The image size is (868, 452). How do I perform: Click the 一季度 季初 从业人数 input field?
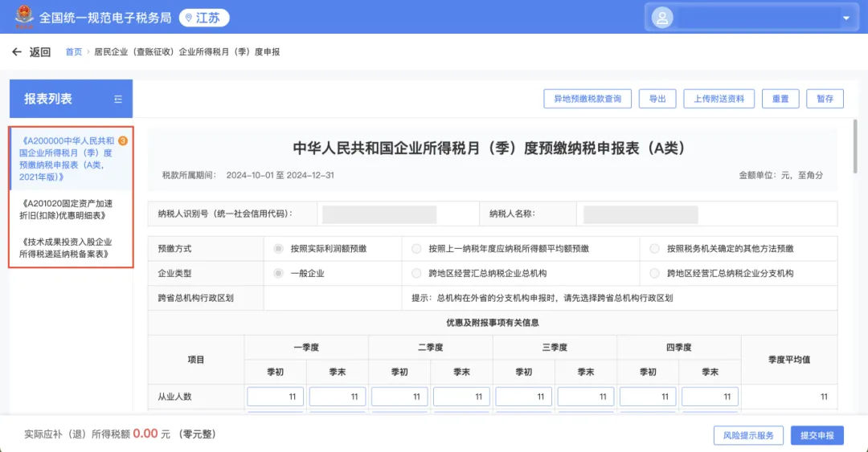point(275,397)
